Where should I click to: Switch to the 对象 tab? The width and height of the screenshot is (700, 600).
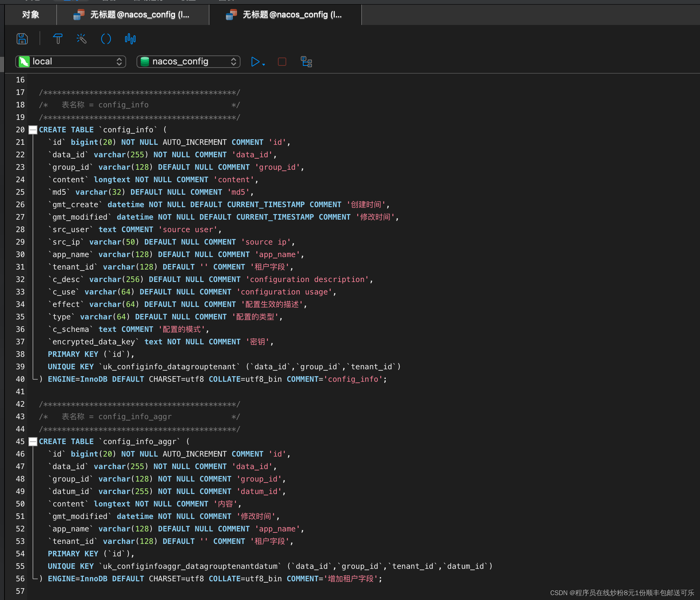[x=30, y=15]
